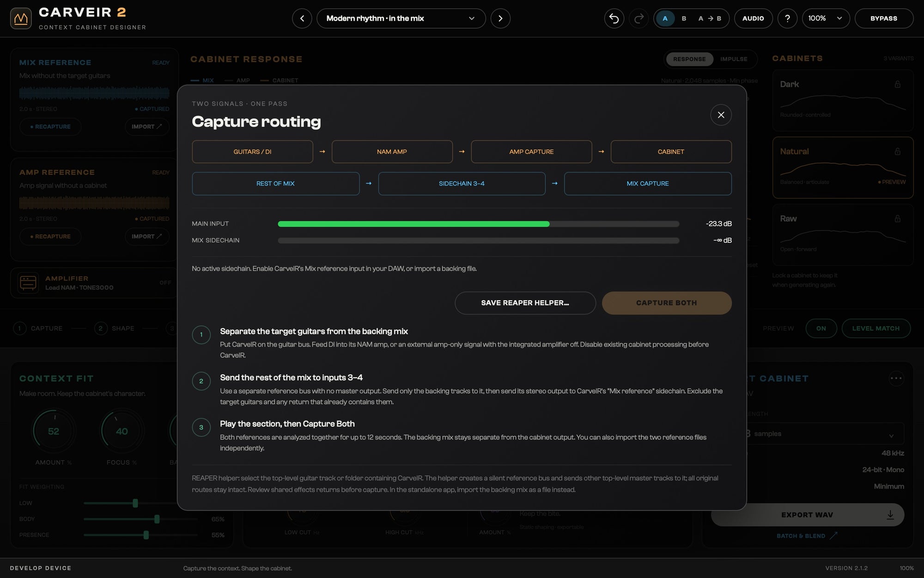Screen dimensions: 924x578
Task: Lock the Natural cabinet variant
Action: tap(897, 151)
